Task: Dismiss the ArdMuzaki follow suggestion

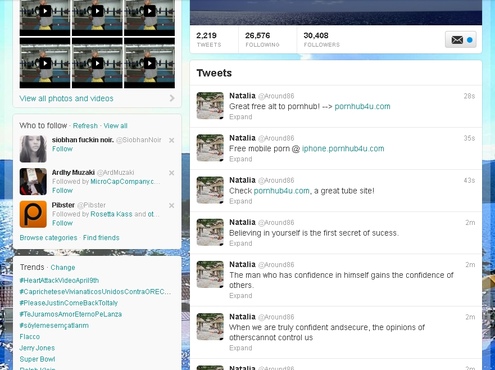Action: click(171, 173)
